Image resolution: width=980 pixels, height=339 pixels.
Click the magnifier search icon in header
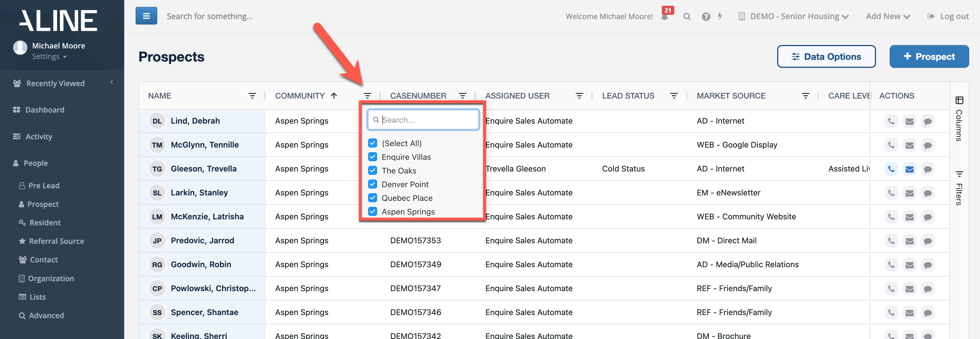(687, 16)
